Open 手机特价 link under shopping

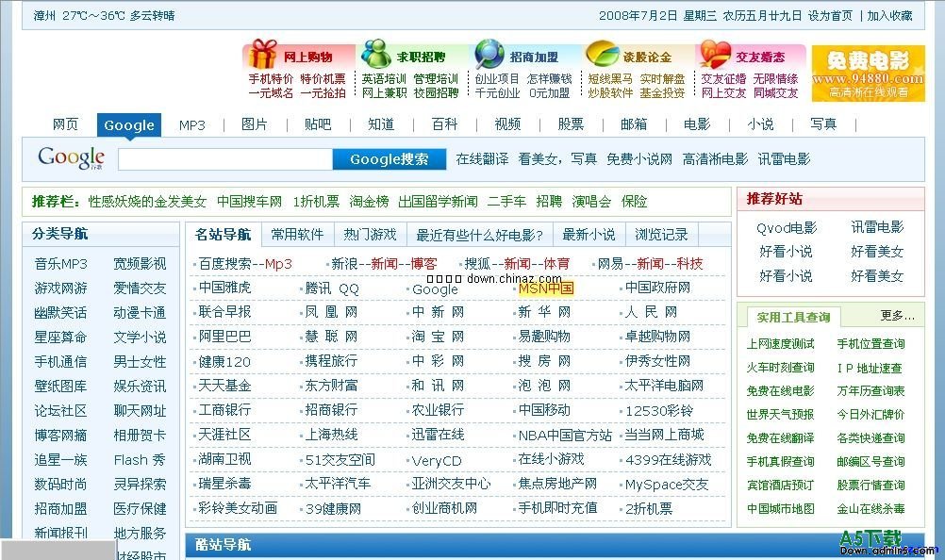coord(271,79)
